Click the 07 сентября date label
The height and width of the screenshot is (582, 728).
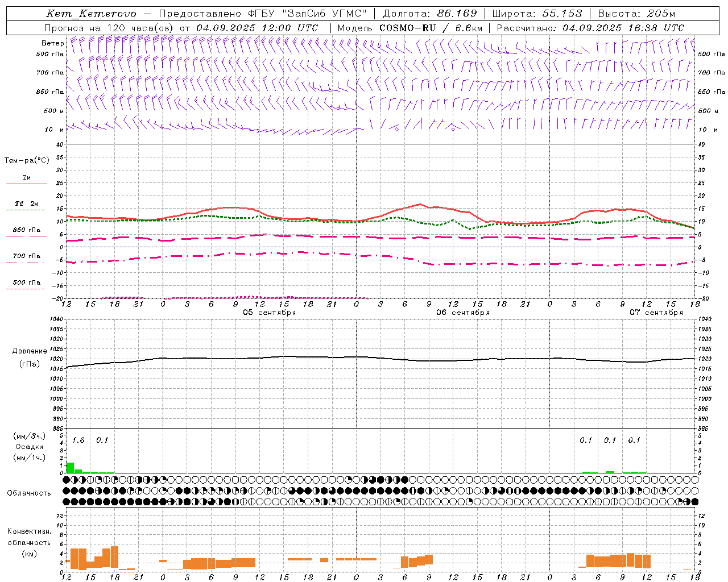(x=656, y=313)
